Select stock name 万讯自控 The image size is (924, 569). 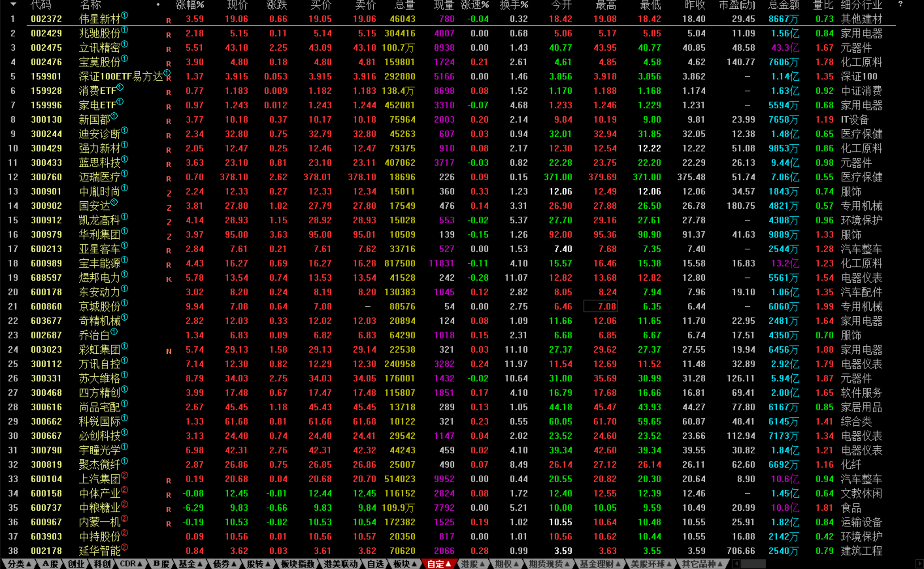(99, 364)
